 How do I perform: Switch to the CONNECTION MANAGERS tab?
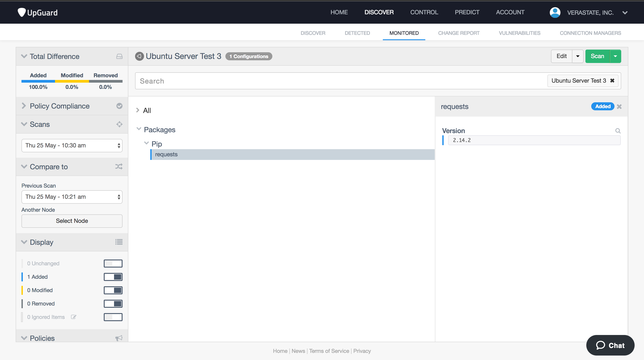[590, 33]
